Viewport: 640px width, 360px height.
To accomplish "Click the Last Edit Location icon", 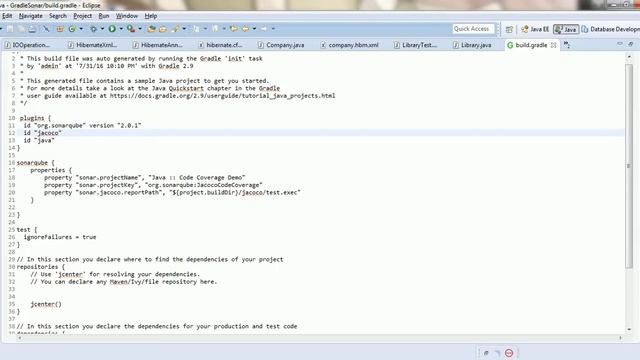I will pyautogui.click(x=233, y=29).
